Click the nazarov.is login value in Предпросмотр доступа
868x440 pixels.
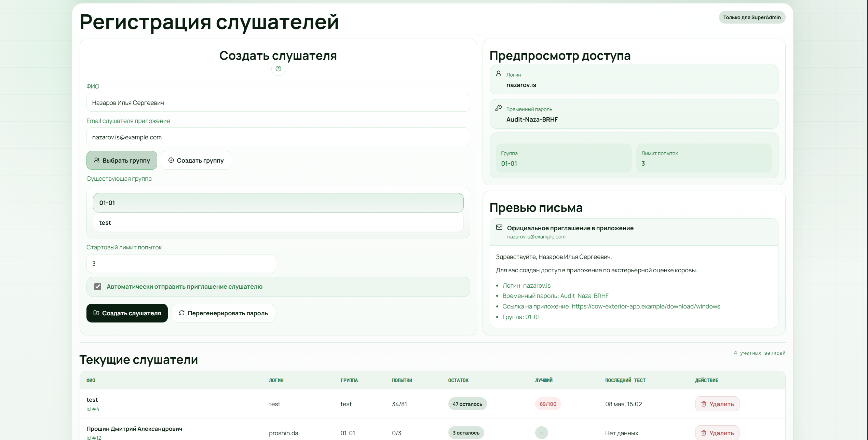click(521, 85)
